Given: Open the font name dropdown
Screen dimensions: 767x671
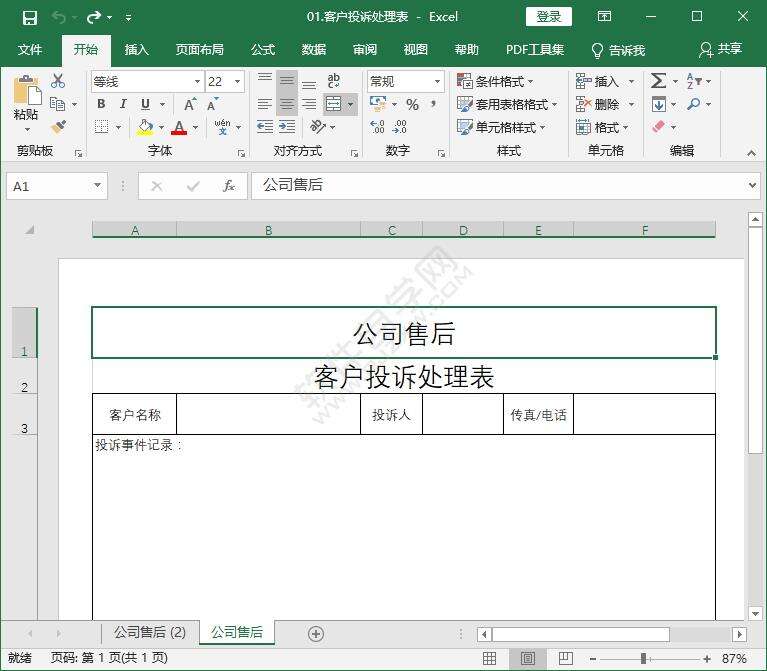Looking at the screenshot, I should (x=197, y=81).
